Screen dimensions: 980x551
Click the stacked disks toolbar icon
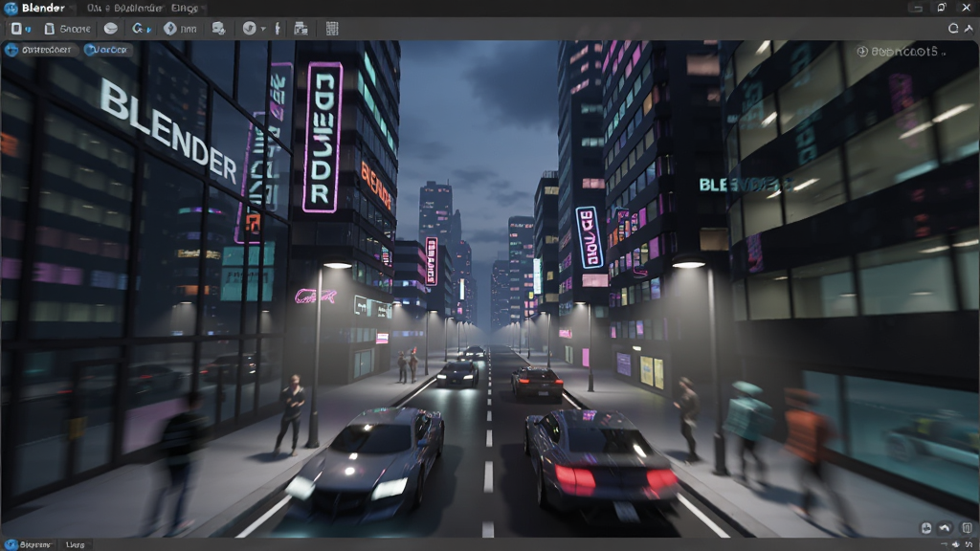(218, 29)
